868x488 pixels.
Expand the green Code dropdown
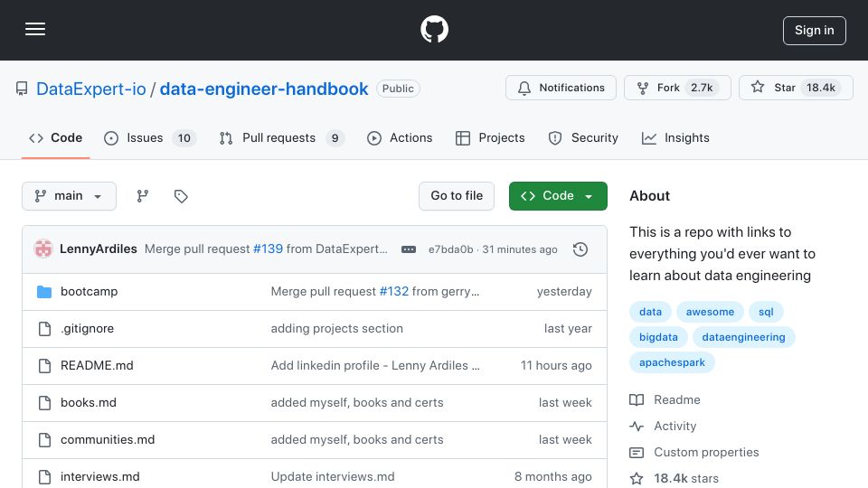pyautogui.click(x=558, y=196)
